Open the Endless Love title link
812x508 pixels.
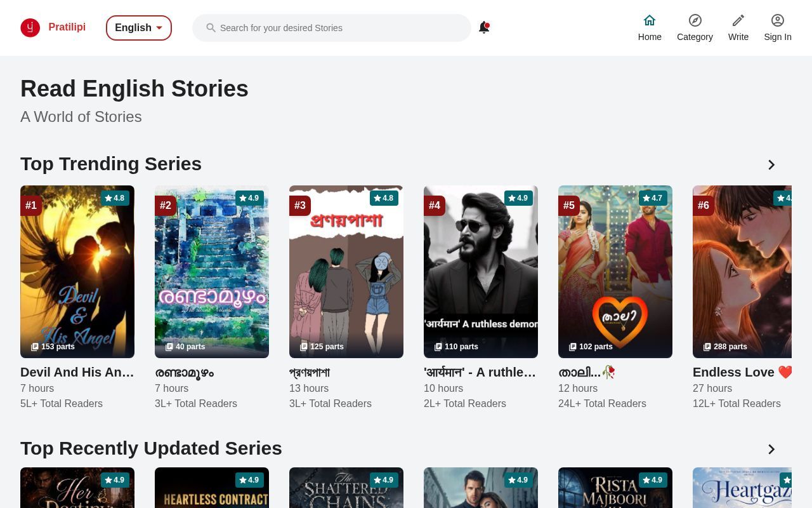(x=742, y=372)
